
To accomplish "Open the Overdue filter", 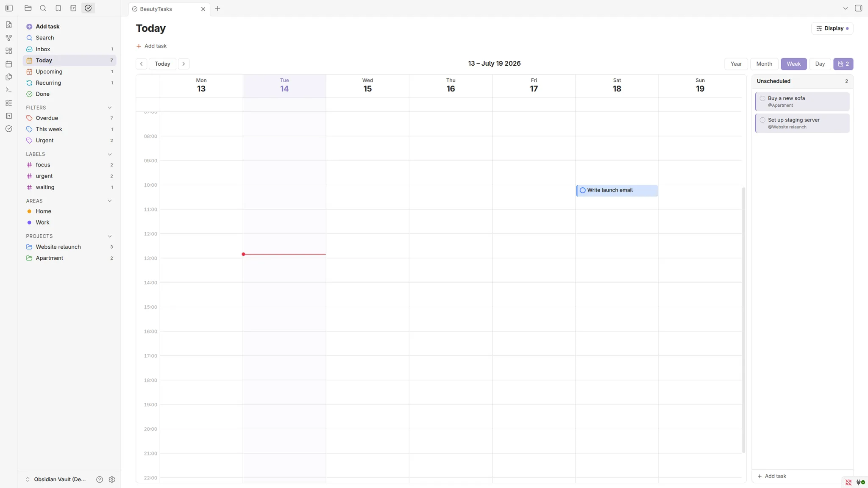I will click(70, 118).
